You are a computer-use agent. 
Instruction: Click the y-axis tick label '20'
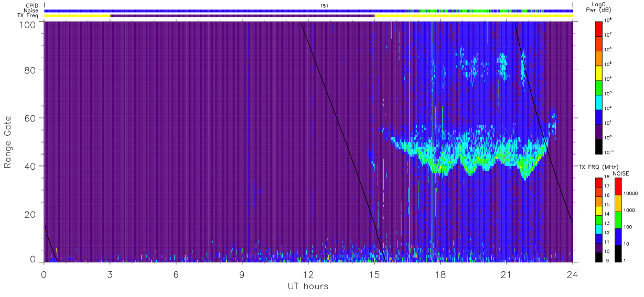(x=31, y=214)
